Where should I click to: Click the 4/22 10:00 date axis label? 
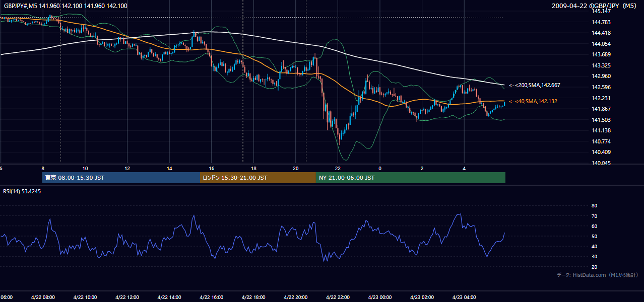[x=85, y=297]
